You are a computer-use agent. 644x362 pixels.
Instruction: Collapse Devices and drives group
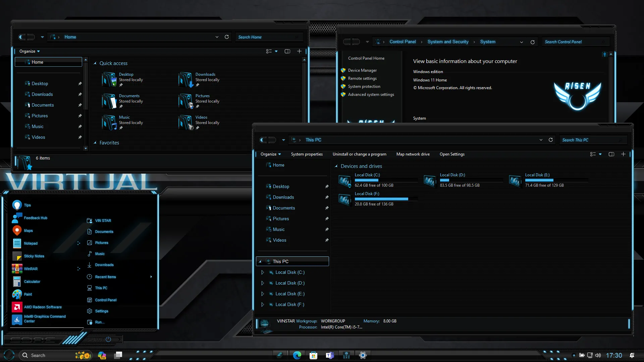[336, 166]
